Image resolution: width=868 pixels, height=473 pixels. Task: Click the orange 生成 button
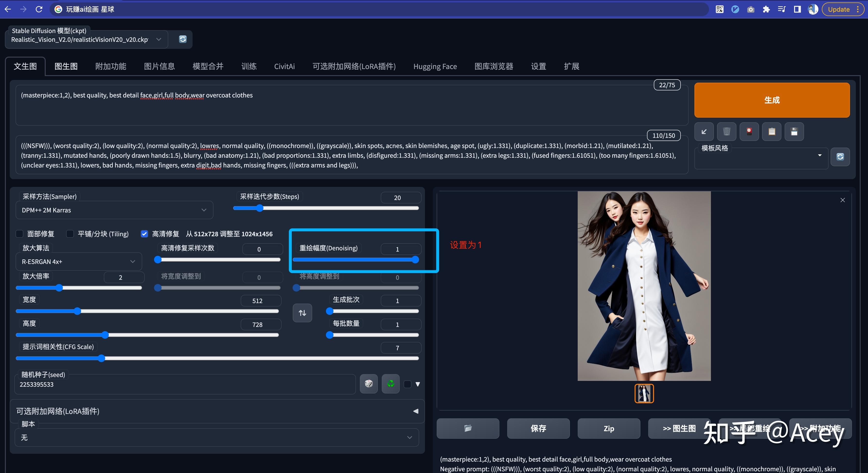pos(772,100)
